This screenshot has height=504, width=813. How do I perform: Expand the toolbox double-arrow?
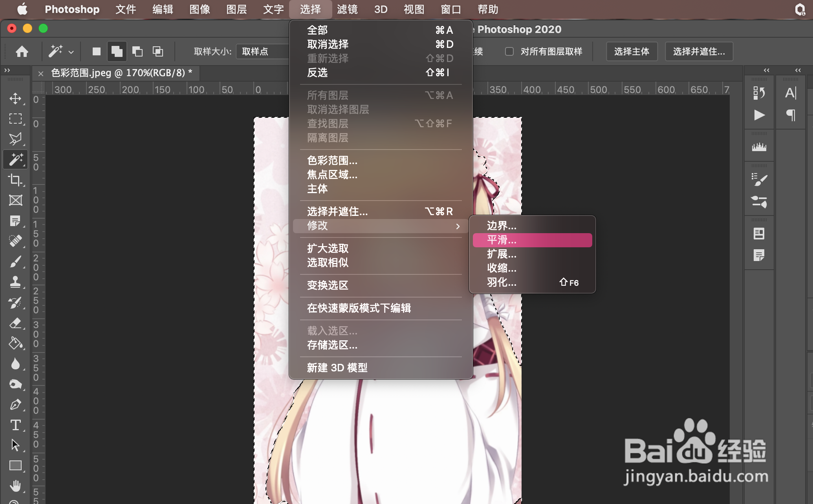7,70
